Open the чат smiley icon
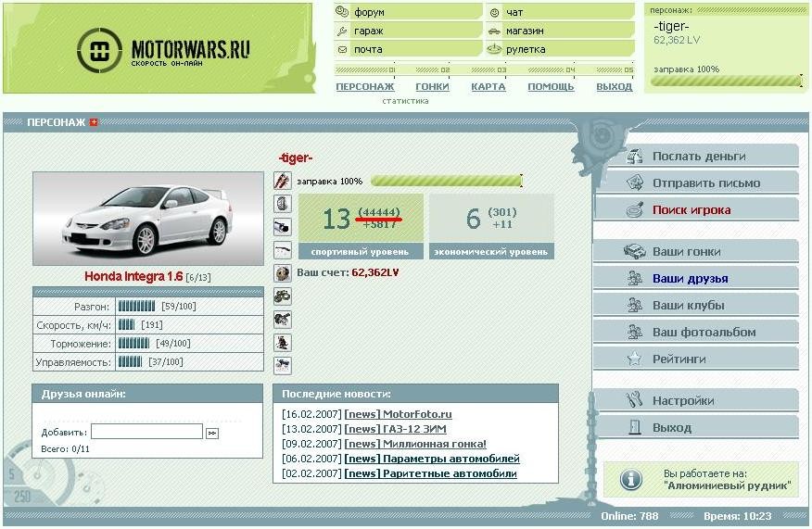The width and height of the screenshot is (812, 529). [495, 12]
